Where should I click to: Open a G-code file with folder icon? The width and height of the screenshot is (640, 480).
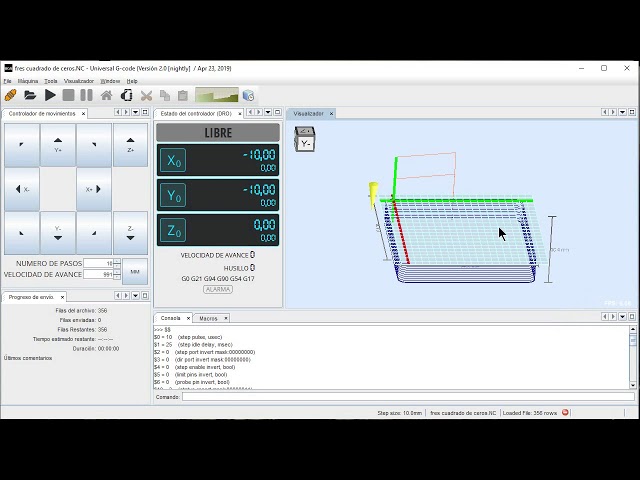pyautogui.click(x=30, y=96)
